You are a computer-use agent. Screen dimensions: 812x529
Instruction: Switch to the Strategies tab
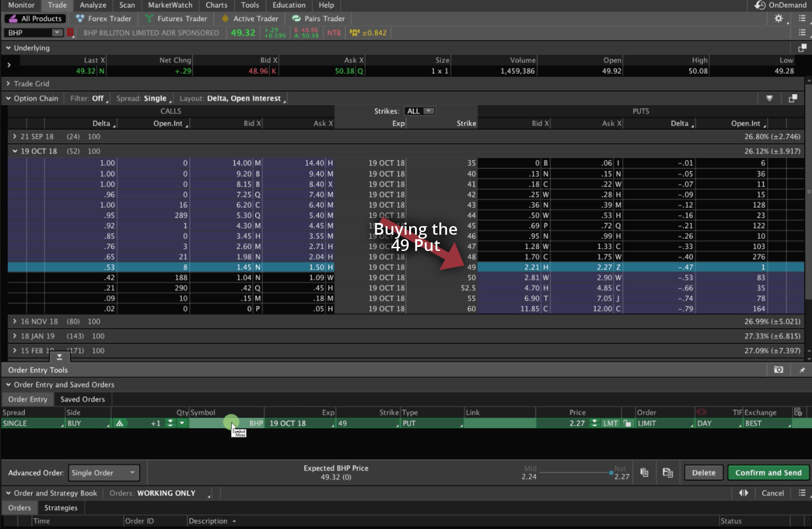[x=61, y=507]
